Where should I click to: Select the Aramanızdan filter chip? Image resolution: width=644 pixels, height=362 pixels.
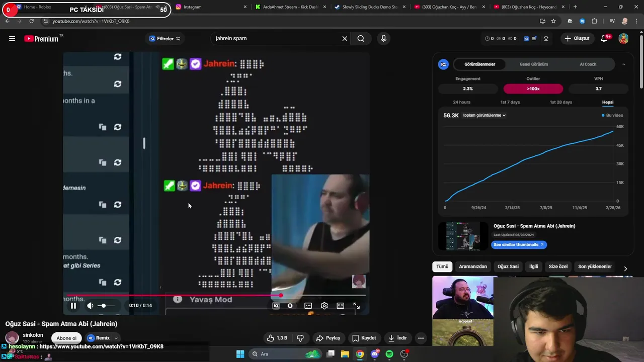(x=473, y=266)
